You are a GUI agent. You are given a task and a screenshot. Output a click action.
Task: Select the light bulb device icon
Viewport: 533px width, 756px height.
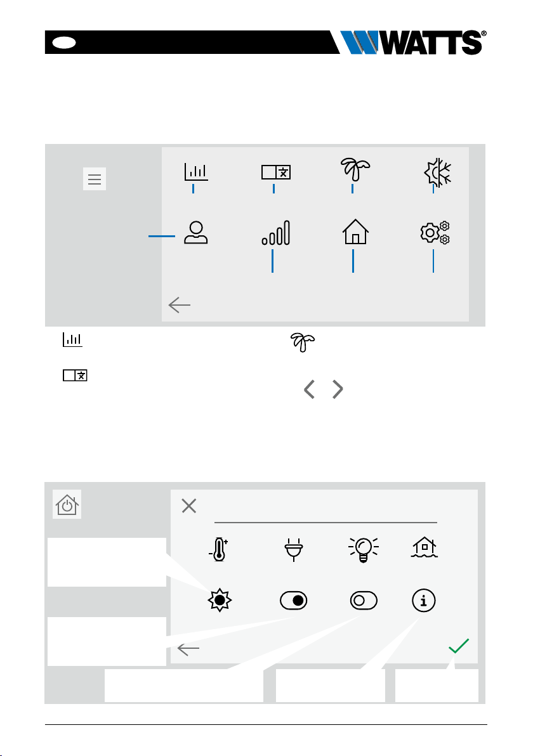tap(363, 550)
